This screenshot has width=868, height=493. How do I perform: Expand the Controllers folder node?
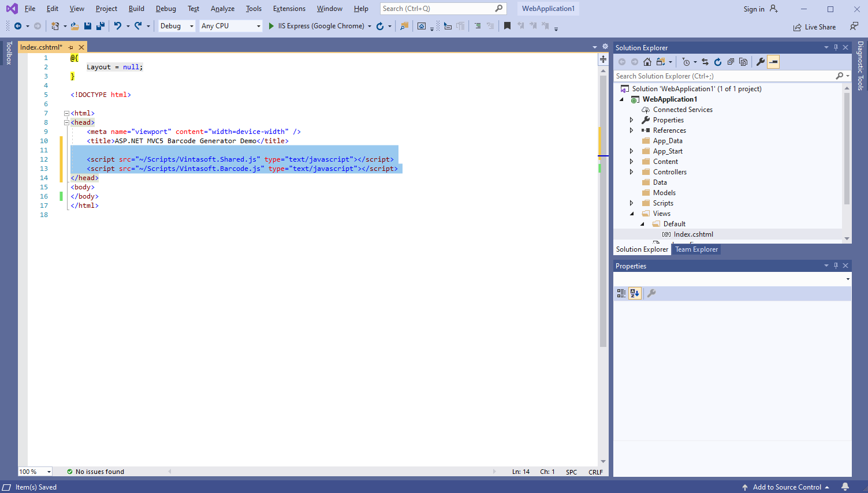point(631,172)
